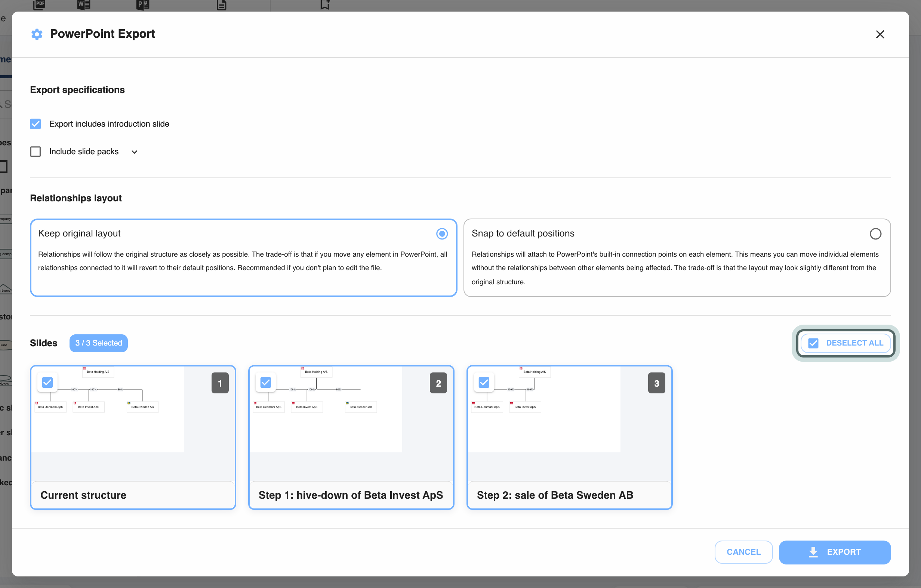921x588 pixels.
Task: Click the Step 1: hive-down of Beta Invest ApS title
Action: click(351, 495)
